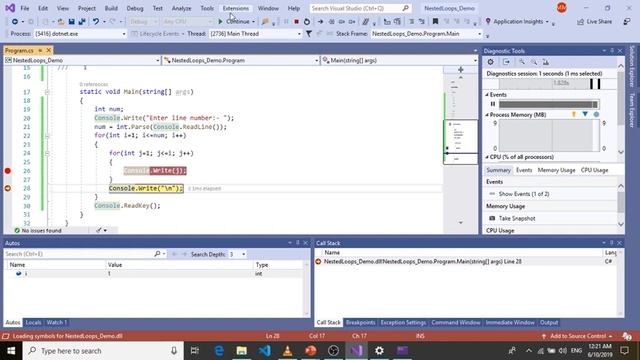
Task: Toggle auto-hide pin on Call Stack panel
Action: (x=611, y=243)
